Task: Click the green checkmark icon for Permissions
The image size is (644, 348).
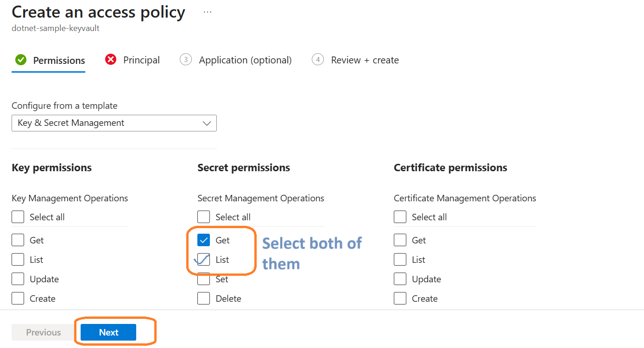Action: (21, 60)
